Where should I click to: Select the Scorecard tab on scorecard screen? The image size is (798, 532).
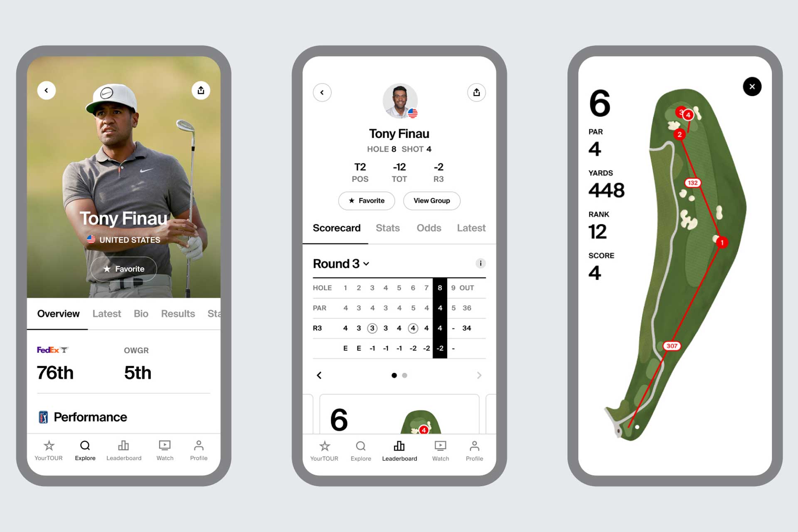[337, 228]
